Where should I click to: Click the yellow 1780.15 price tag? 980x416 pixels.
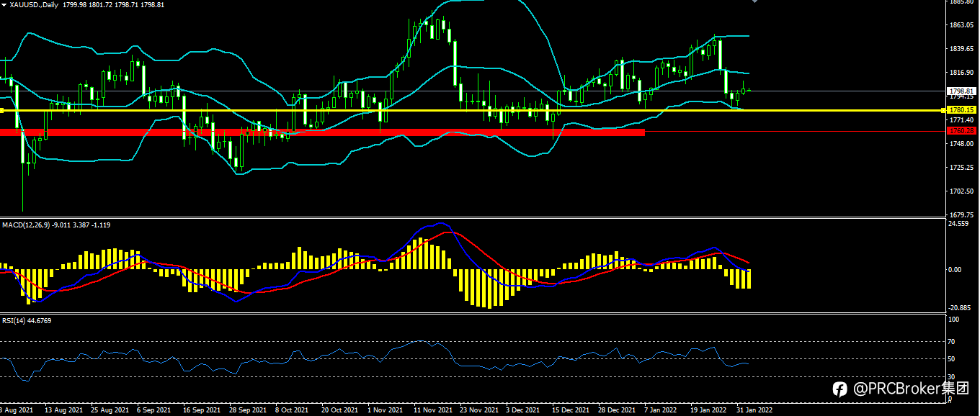(961, 109)
